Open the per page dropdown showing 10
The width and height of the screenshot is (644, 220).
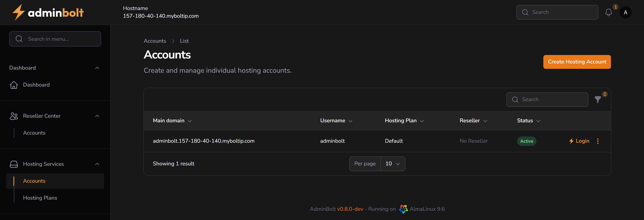[393, 164]
